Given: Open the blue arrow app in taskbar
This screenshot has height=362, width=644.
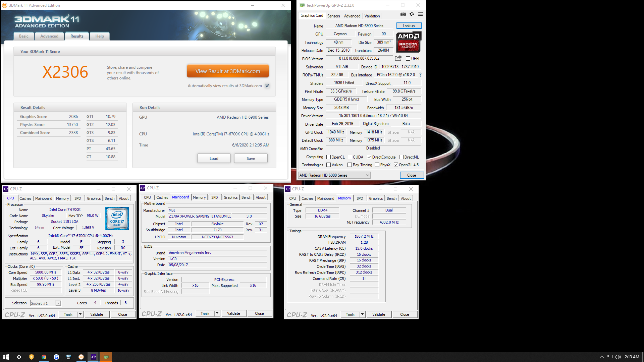Looking at the screenshot, I should coord(56,357).
